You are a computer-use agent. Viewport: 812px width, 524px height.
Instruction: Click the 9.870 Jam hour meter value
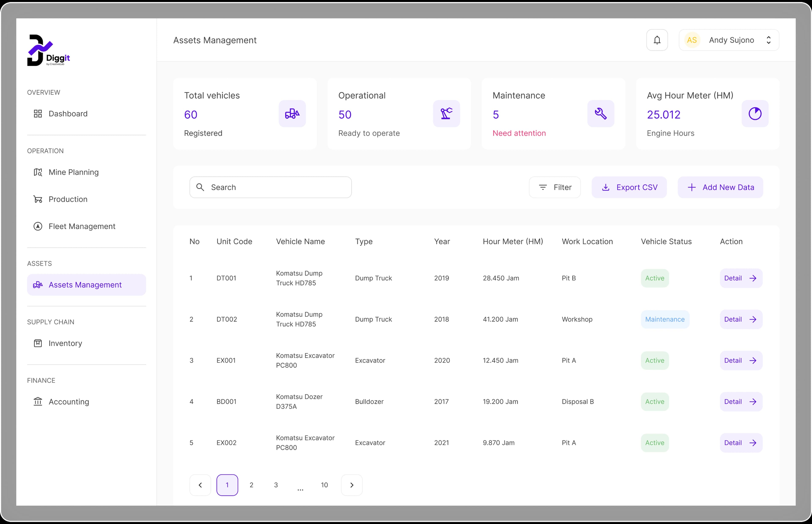[498, 443]
